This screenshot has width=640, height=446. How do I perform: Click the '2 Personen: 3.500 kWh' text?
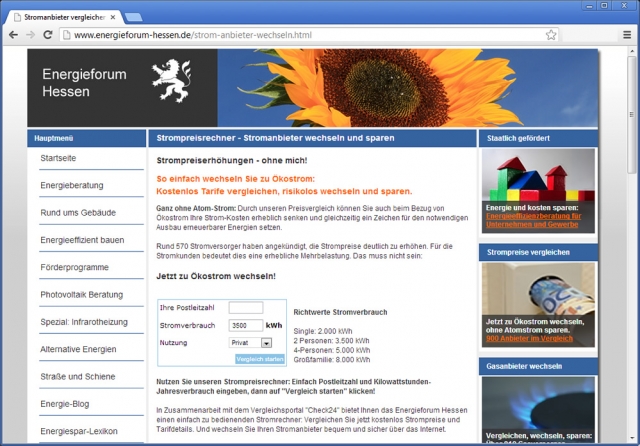pos(331,341)
